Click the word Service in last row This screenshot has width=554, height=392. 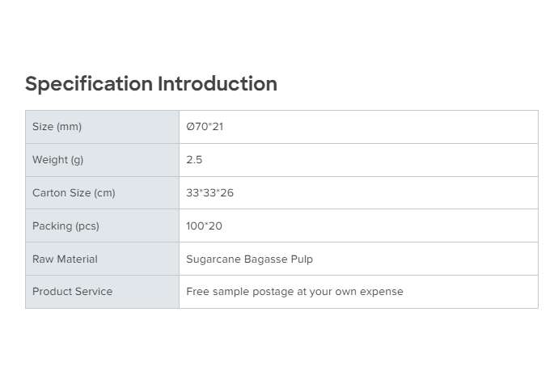(x=93, y=292)
